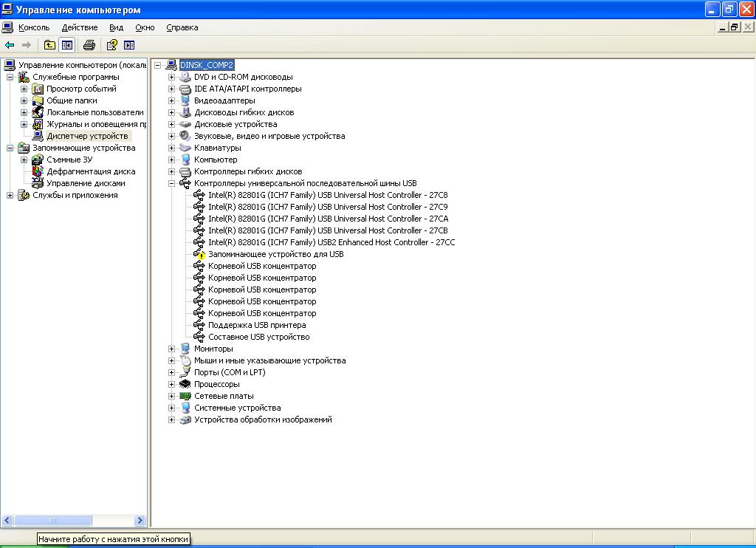This screenshot has width=756, height=548.
Task: Expand the Сетевые платы category
Action: pos(171,396)
